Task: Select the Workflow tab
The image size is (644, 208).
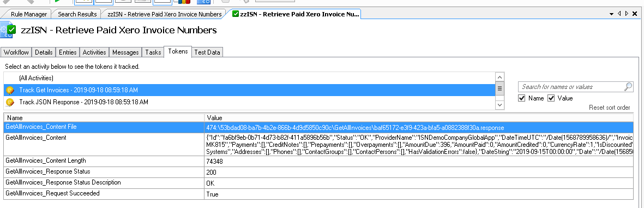Action: pos(16,52)
